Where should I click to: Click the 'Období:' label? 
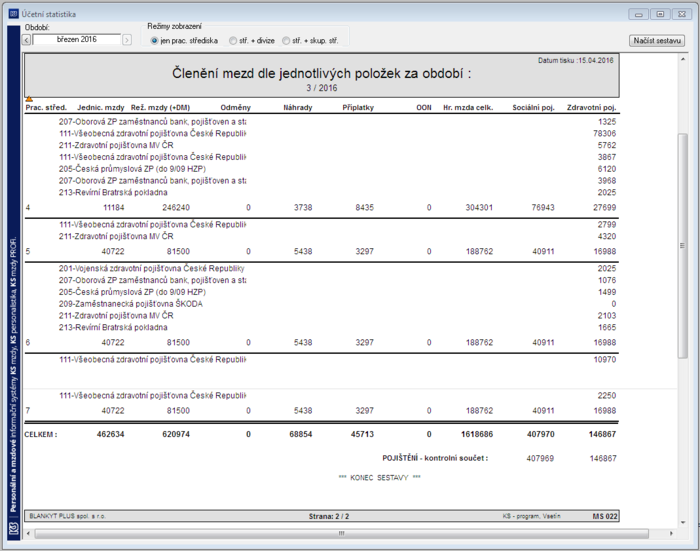[x=37, y=27]
